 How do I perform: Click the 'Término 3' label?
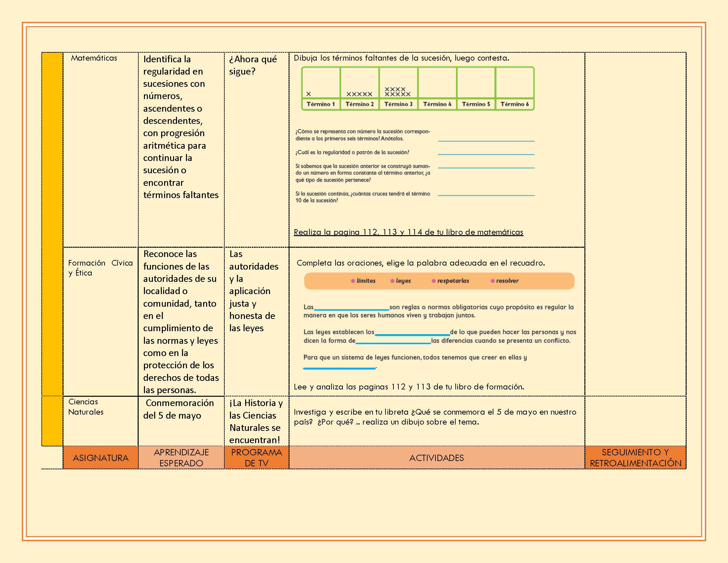click(x=398, y=104)
